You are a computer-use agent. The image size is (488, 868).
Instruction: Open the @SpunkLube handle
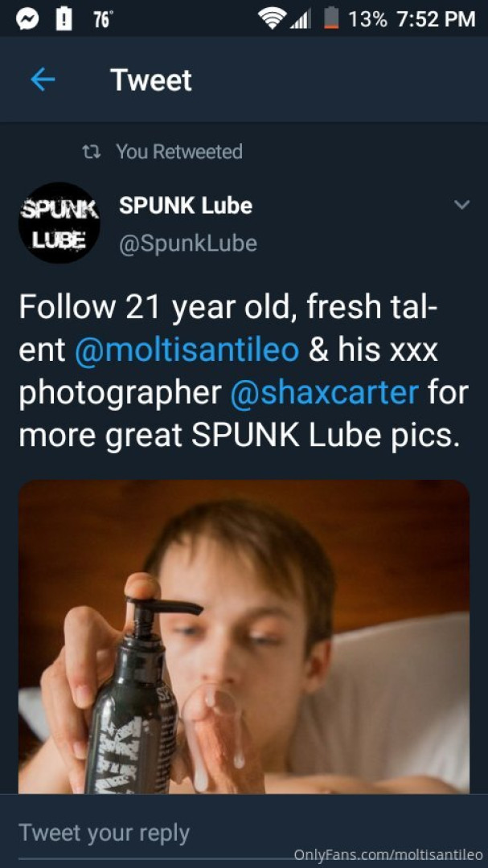click(x=187, y=244)
